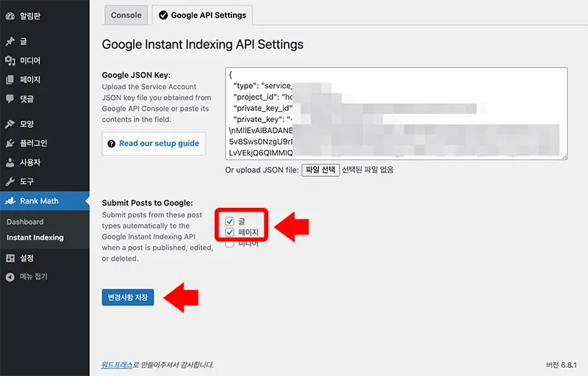Open the 사용자 users menu
Viewport: 588px width, 376px height.
pos(45,162)
